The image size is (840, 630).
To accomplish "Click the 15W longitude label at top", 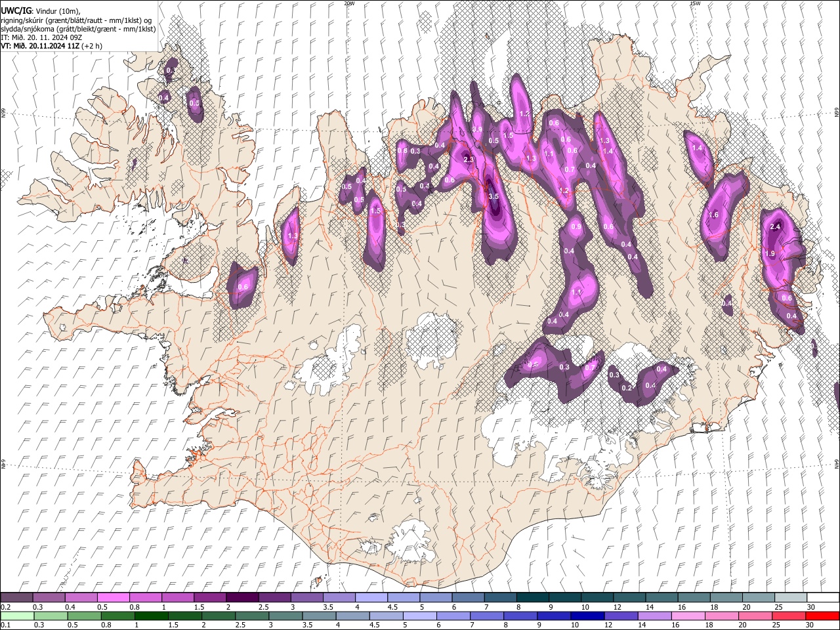I will pyautogui.click(x=695, y=3).
